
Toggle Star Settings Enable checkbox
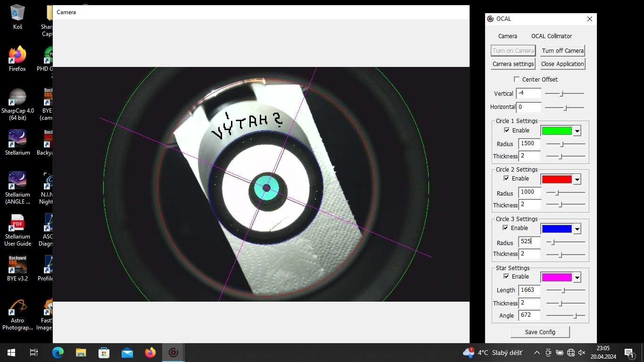tap(506, 276)
